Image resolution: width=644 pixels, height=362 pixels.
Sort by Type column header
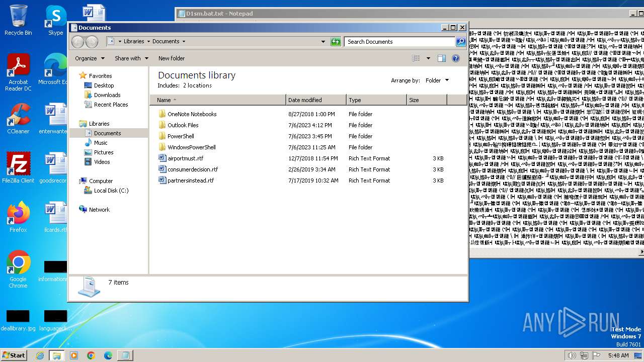tap(376, 100)
